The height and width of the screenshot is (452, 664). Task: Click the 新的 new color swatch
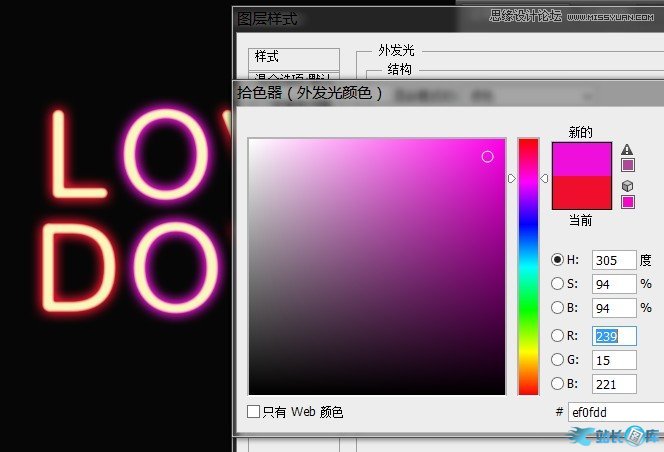coord(581,159)
